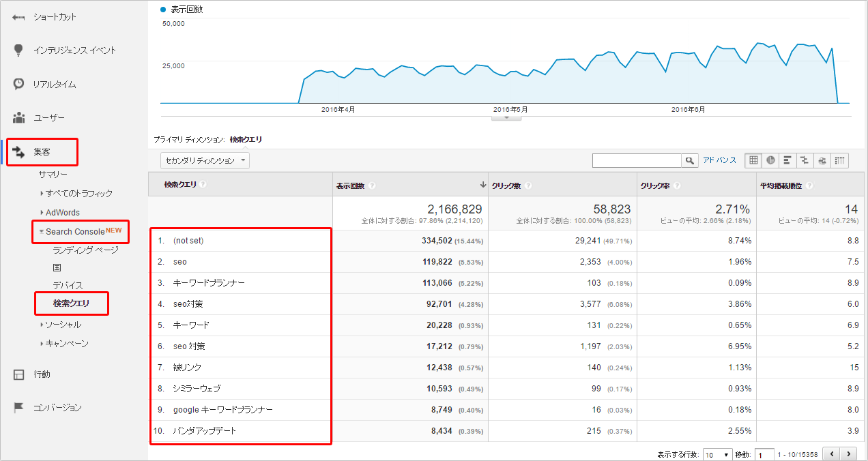Switch to the term cloud view icon
Image resolution: width=868 pixels, height=461 pixels.
point(822,160)
